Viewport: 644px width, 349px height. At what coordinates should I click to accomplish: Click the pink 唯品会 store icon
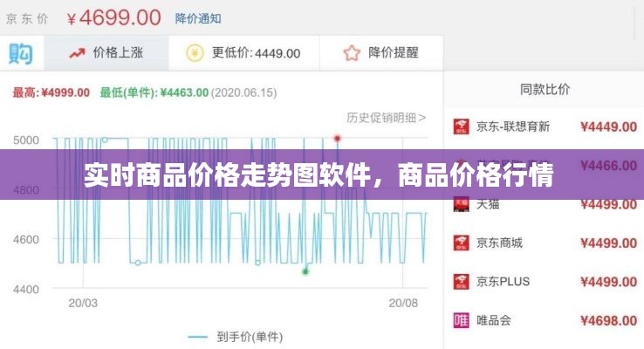[x=460, y=320]
